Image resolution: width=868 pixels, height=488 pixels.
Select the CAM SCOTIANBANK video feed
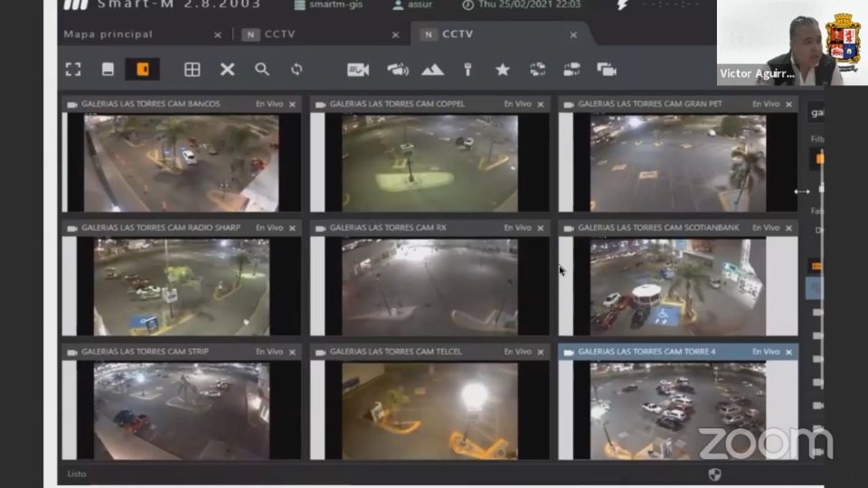(677, 286)
